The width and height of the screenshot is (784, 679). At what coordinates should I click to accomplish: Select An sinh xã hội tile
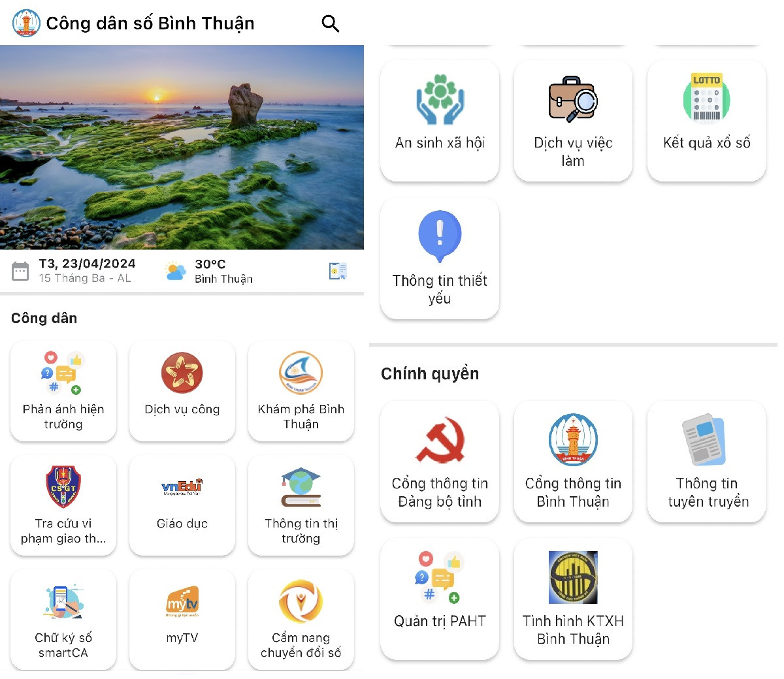[440, 121]
